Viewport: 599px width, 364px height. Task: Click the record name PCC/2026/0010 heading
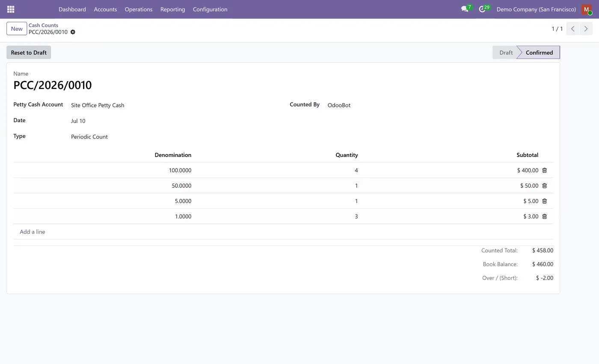click(53, 85)
